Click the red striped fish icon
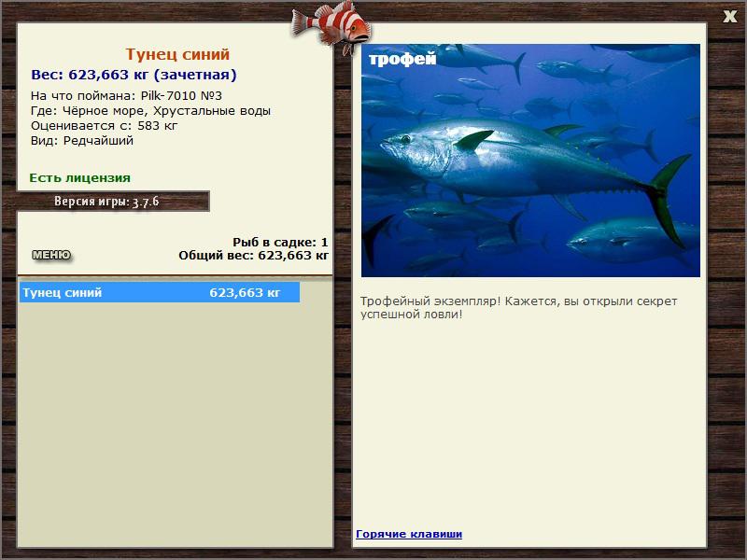Image resolution: width=747 pixels, height=560 pixels. point(331,26)
